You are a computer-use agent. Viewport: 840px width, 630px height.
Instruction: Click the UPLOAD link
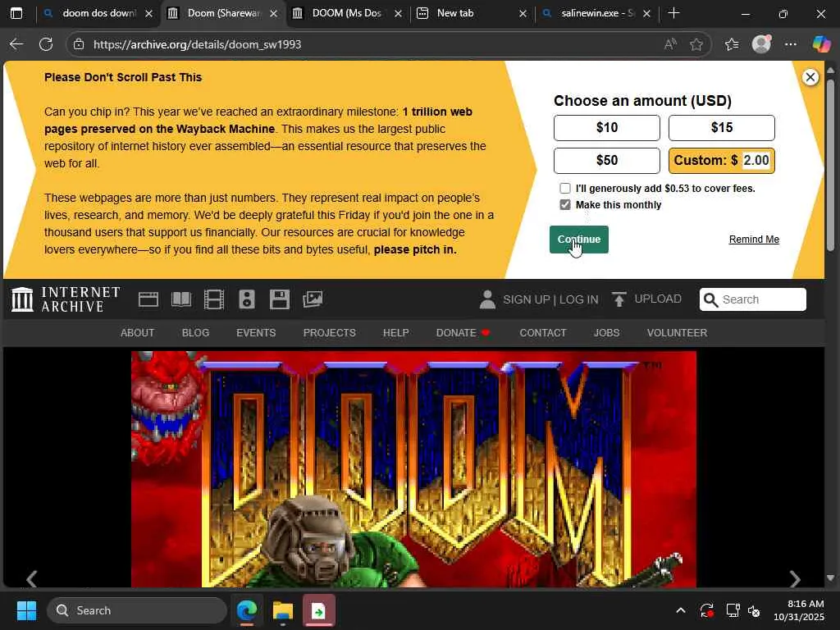(x=658, y=299)
